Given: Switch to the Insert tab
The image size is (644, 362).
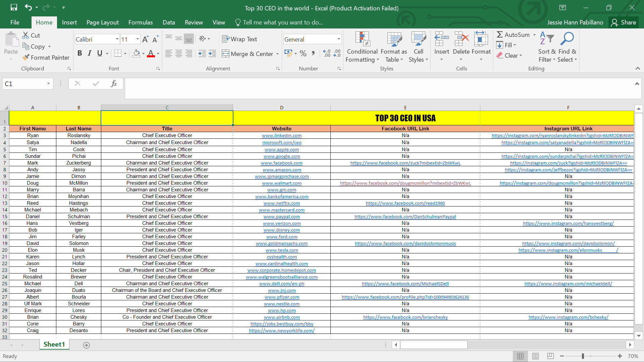Looking at the screenshot, I should (69, 22).
